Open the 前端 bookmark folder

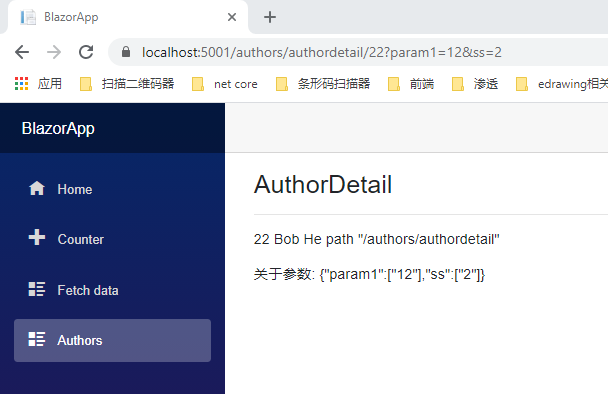tap(411, 84)
